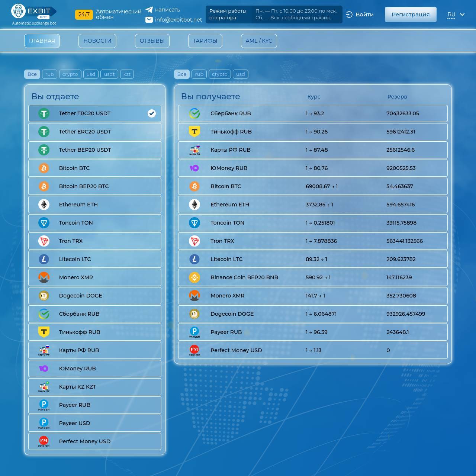Filter receive list by rub
Image resolution: width=476 pixels, height=476 pixels.
(x=199, y=74)
